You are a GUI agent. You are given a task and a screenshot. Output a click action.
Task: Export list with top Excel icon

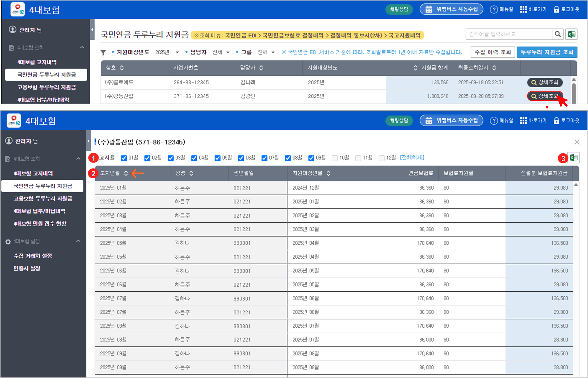(571, 34)
